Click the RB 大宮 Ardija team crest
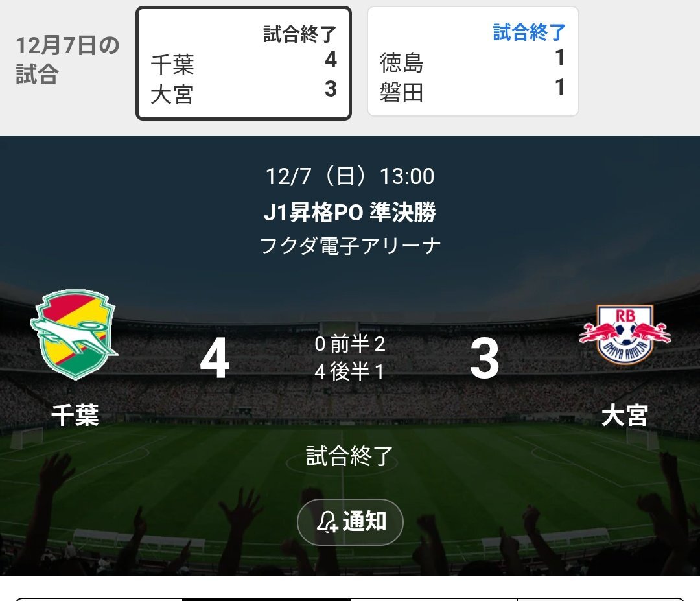The height and width of the screenshot is (601, 700). point(625,335)
